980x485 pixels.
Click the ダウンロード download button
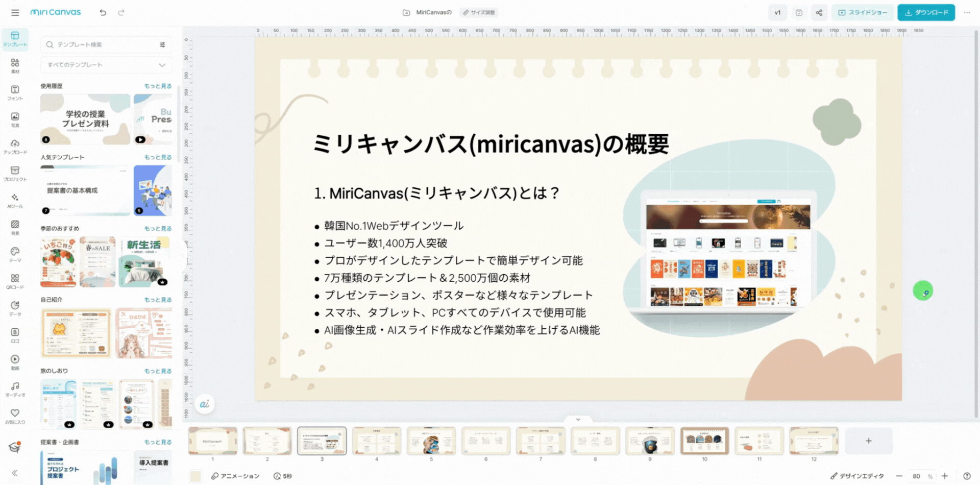click(x=926, y=13)
